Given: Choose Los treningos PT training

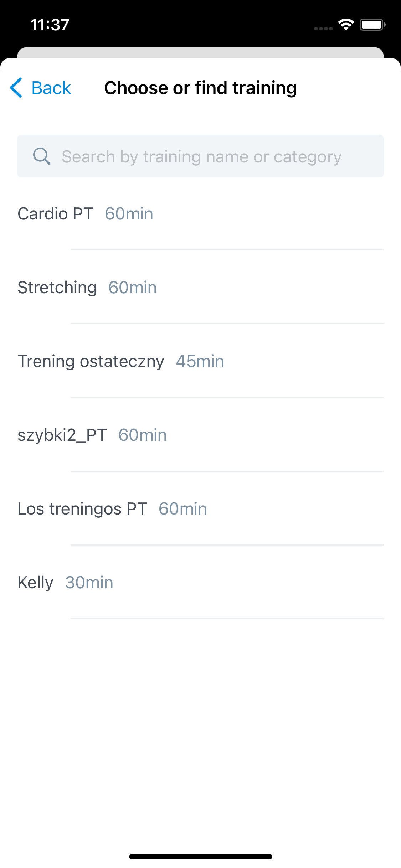Looking at the screenshot, I should click(82, 509).
